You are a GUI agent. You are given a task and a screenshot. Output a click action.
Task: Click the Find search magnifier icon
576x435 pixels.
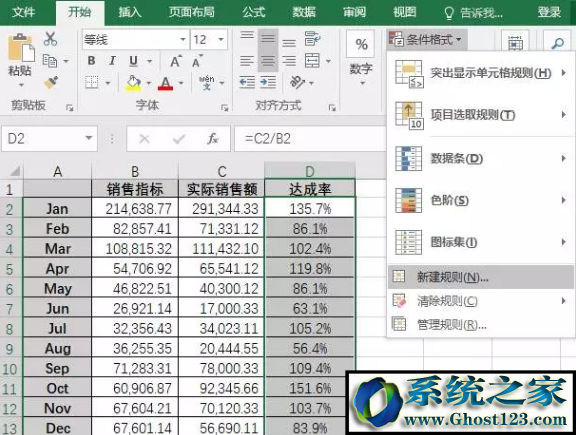point(558,43)
